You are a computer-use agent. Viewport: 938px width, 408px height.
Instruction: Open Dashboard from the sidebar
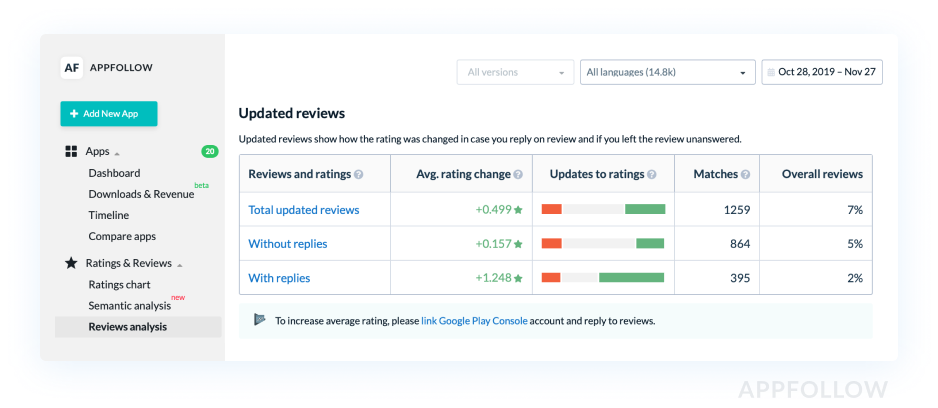click(x=114, y=173)
